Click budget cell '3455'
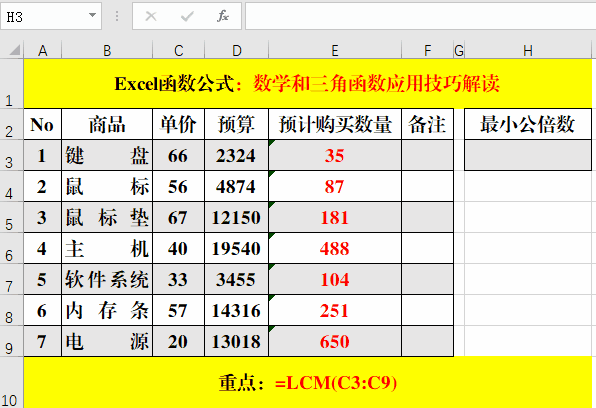The height and width of the screenshot is (408, 596). (x=237, y=279)
